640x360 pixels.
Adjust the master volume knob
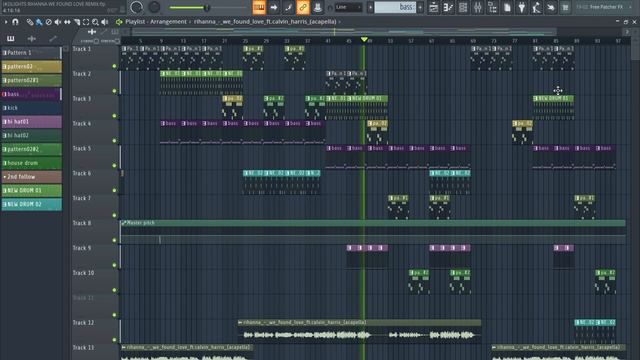tap(136, 7)
